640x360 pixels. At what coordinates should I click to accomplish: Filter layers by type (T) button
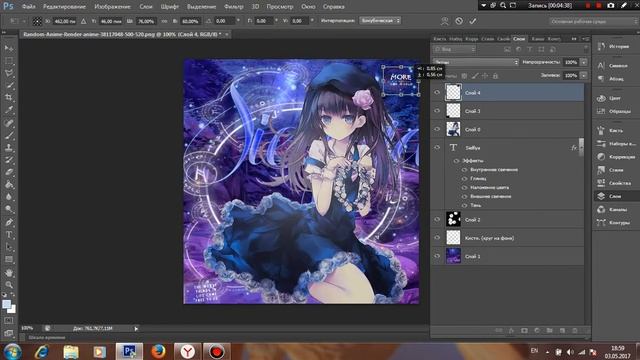point(529,49)
